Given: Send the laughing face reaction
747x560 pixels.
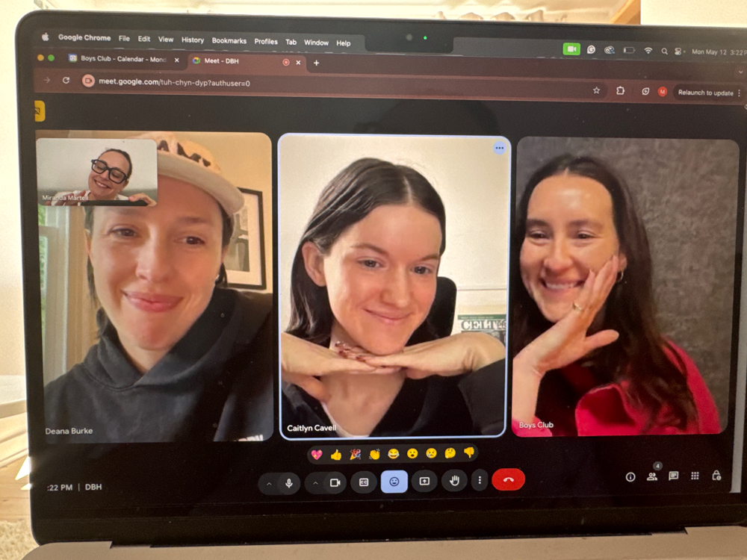Looking at the screenshot, I should [393, 454].
